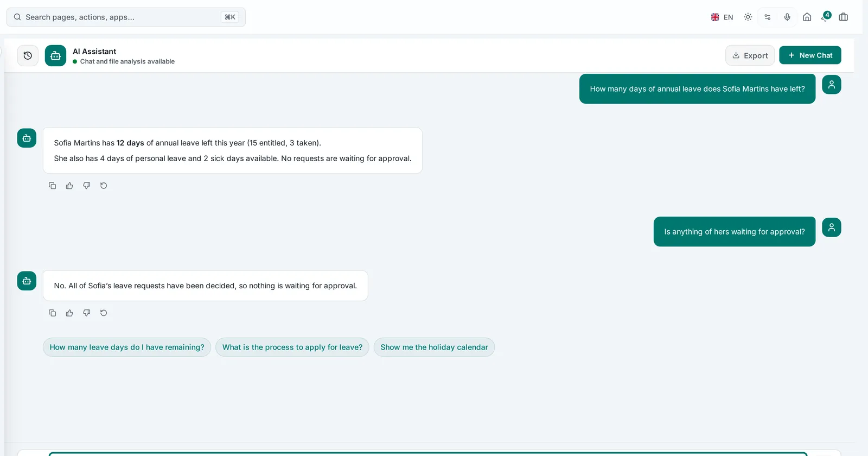Select 'What is the process to apply for leave?' suggestion

292,347
